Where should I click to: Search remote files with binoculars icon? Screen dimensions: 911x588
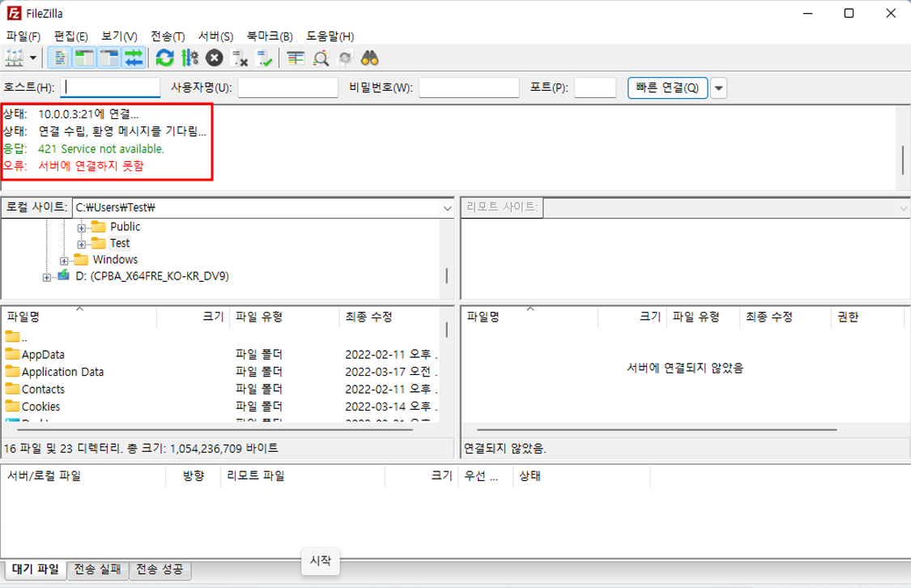click(370, 58)
